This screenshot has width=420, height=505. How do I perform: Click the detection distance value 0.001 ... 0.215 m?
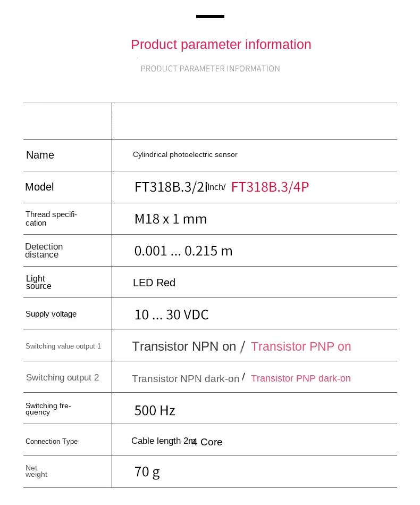click(183, 251)
